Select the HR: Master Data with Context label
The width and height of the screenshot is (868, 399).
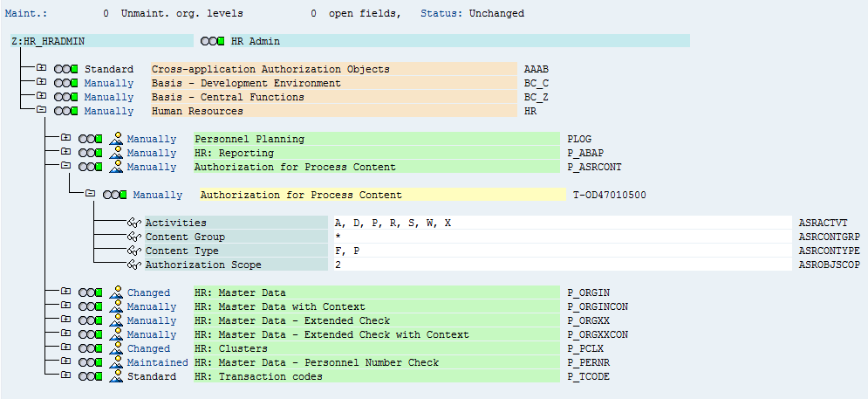coord(377,306)
